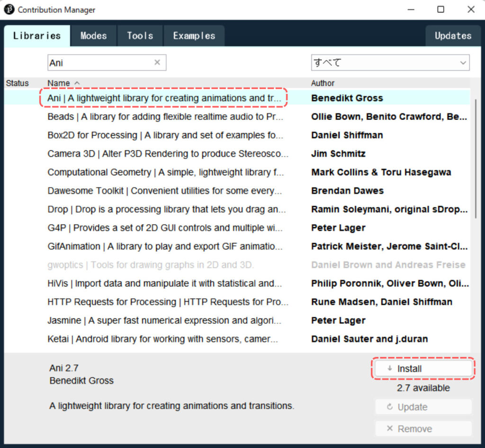This screenshot has width=485, height=448.
Task: Switch to the Libraries tab
Action: pyautogui.click(x=37, y=36)
